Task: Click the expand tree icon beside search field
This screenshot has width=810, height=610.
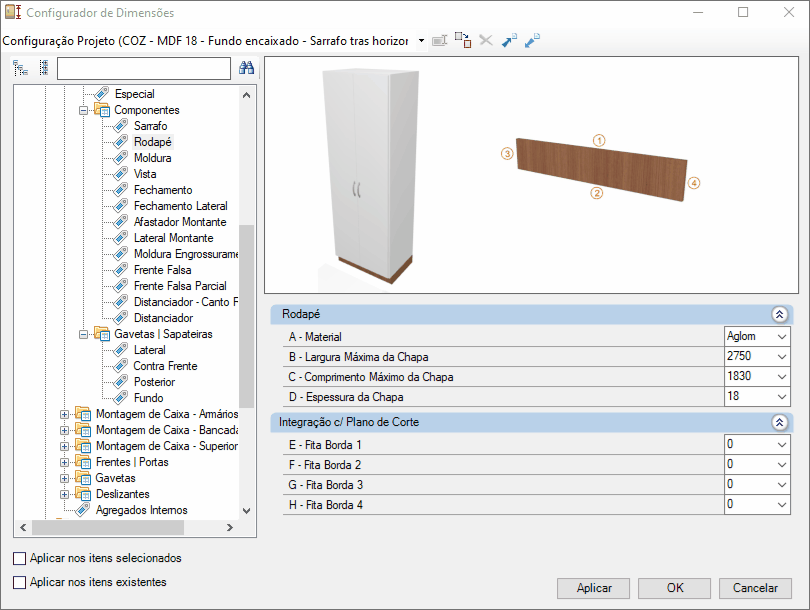Action: [x=20, y=68]
